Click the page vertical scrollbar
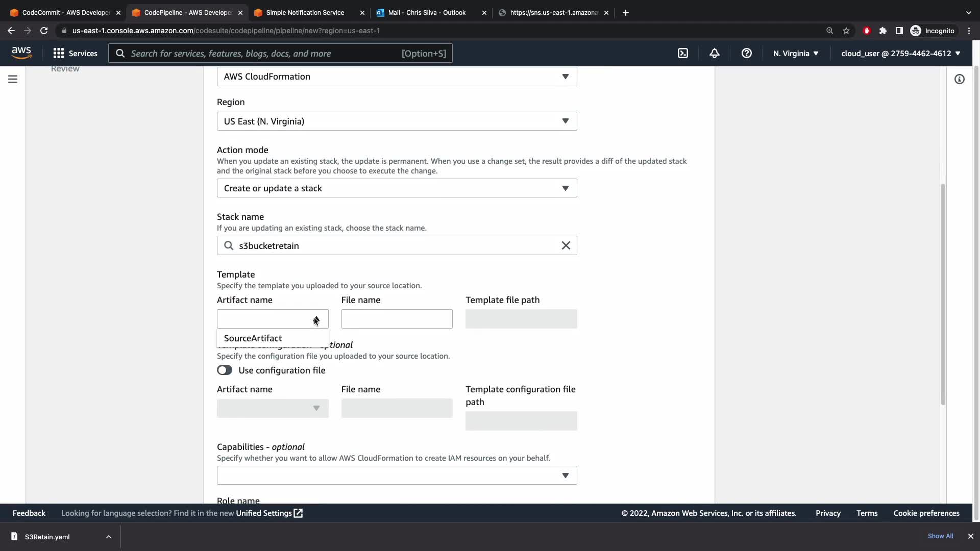 [943, 294]
